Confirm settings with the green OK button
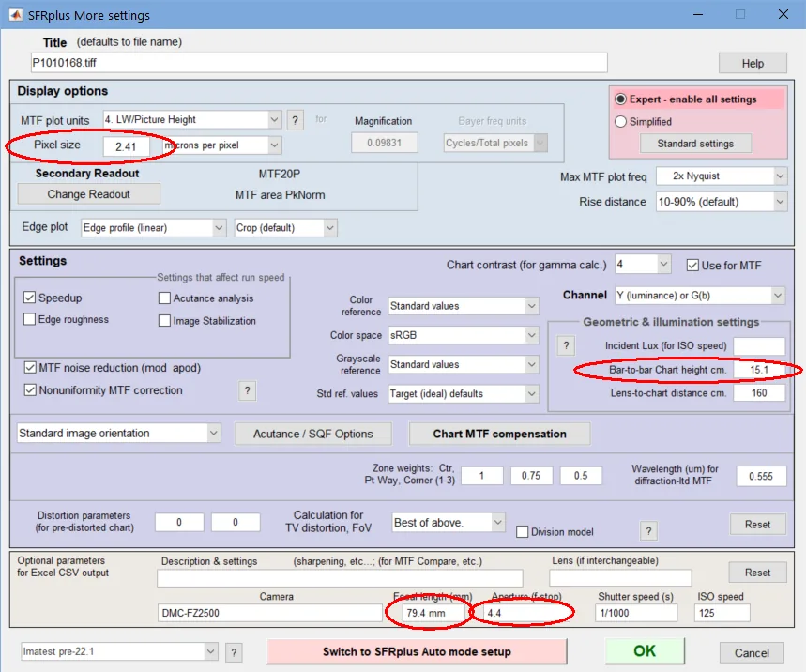 point(645,651)
